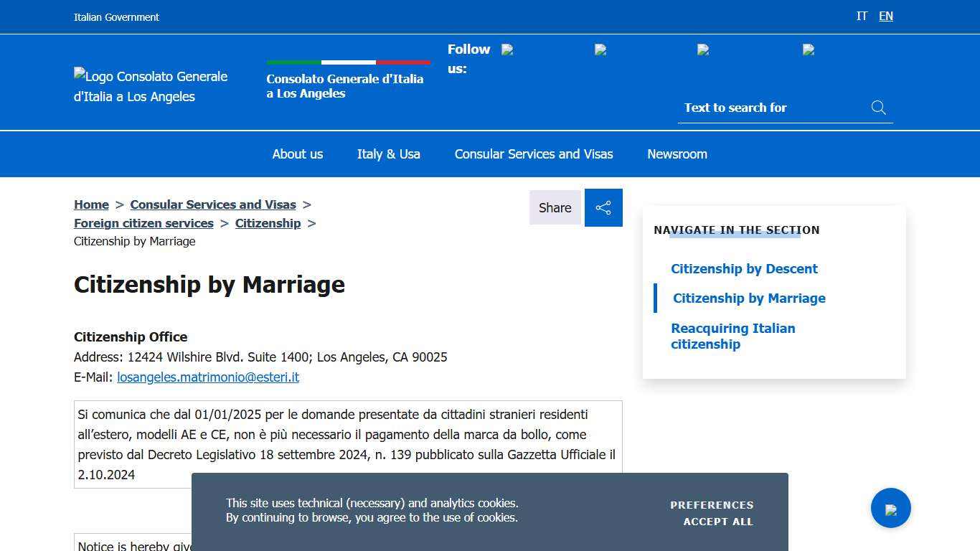
Task: Open the third social media icon in header
Action: pyautogui.click(x=703, y=50)
